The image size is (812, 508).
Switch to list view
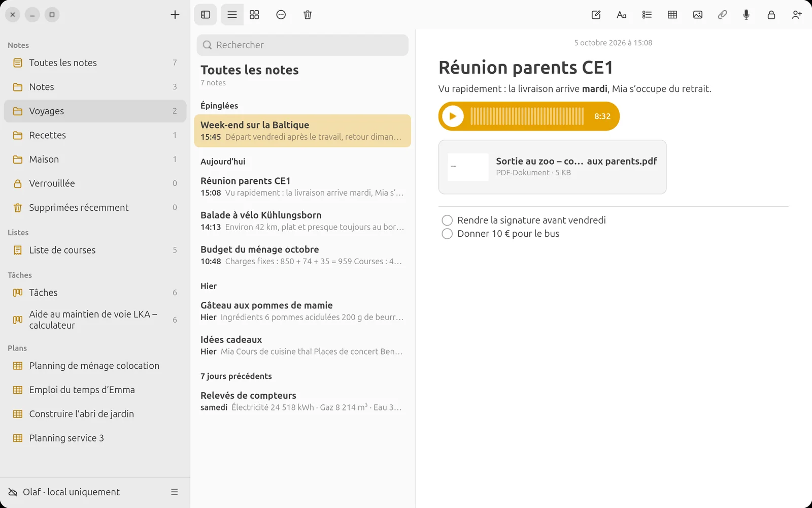point(232,15)
